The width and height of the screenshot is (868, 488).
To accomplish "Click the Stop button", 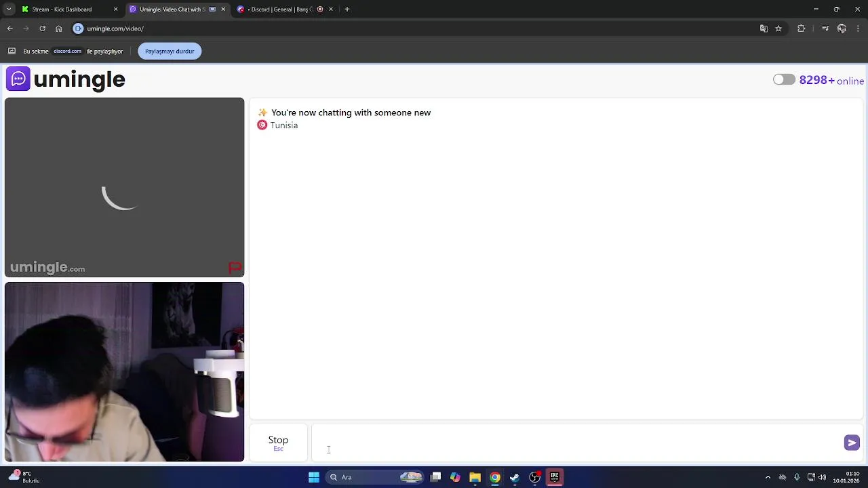I will pyautogui.click(x=278, y=443).
